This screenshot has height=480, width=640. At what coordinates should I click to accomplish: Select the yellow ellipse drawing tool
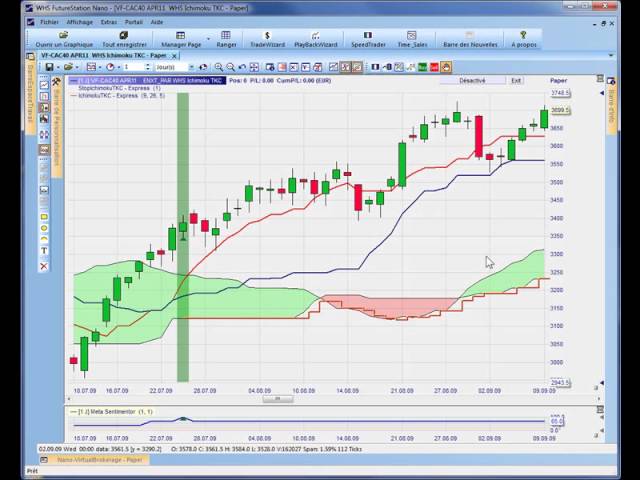pyautogui.click(x=44, y=228)
